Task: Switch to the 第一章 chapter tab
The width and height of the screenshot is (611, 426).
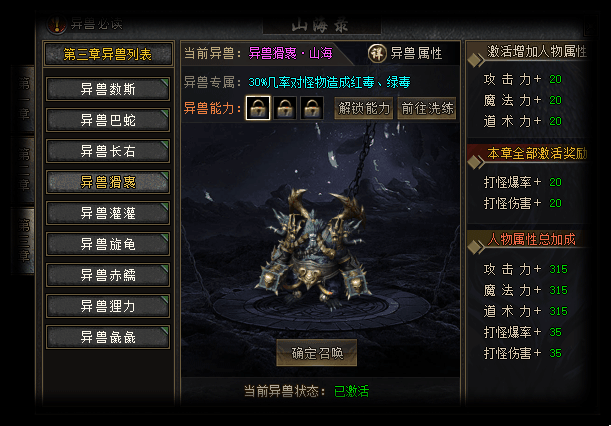Action: tap(24, 99)
